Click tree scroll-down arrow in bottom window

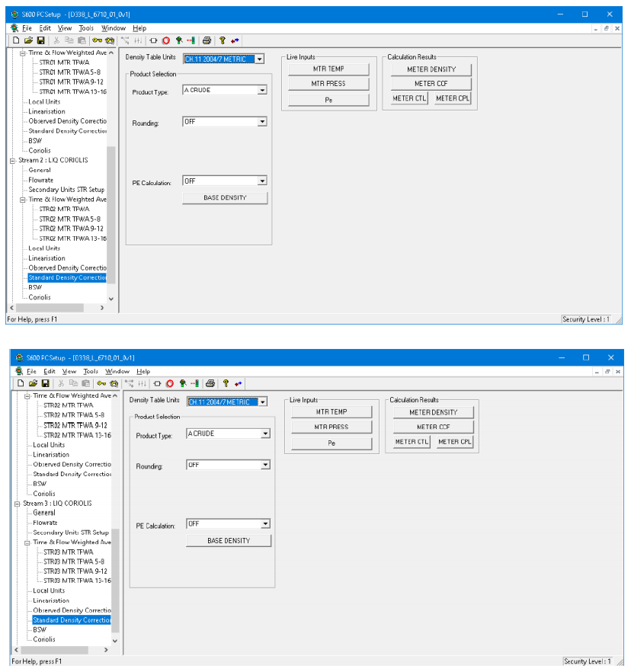click(115, 641)
